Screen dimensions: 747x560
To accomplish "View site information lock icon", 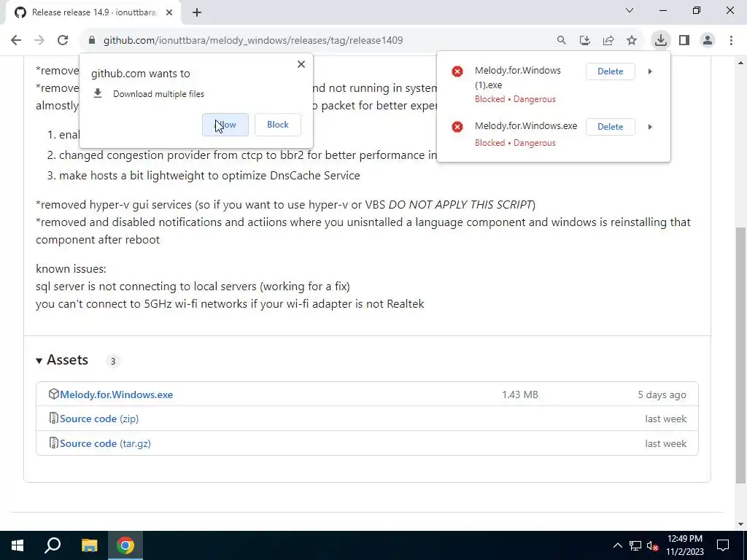I will pos(92,40).
